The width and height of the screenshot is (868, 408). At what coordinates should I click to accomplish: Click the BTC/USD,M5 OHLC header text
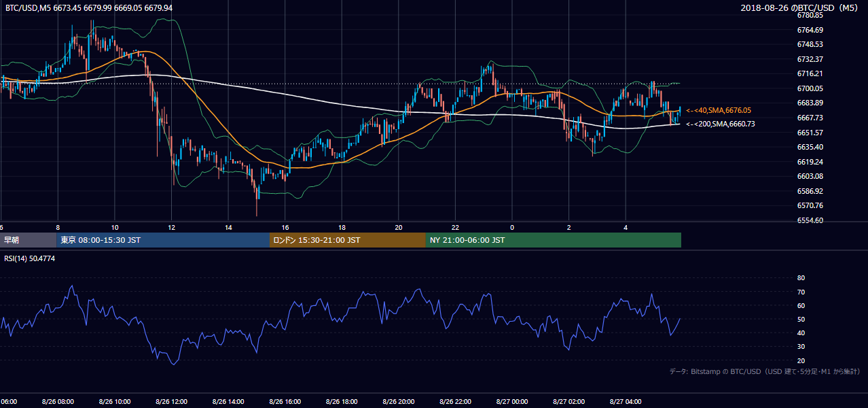tap(89, 8)
